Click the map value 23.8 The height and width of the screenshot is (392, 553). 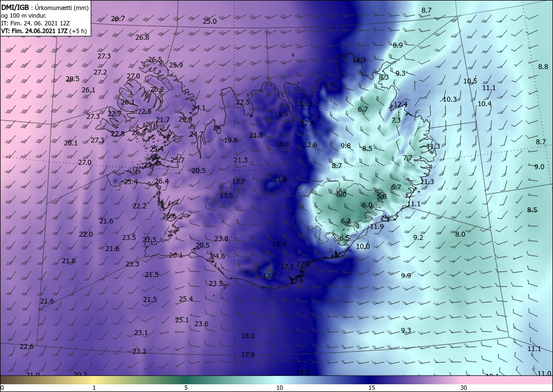pyautogui.click(x=221, y=238)
